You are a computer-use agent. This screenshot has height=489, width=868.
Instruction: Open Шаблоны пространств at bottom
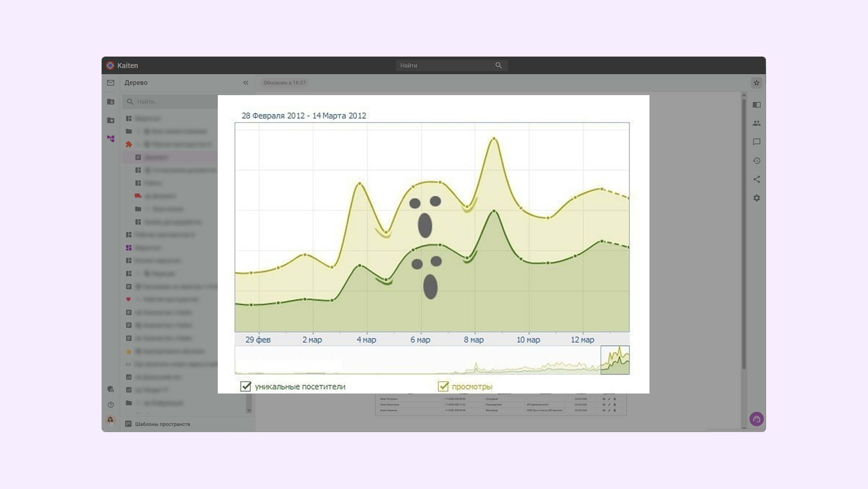(x=162, y=424)
